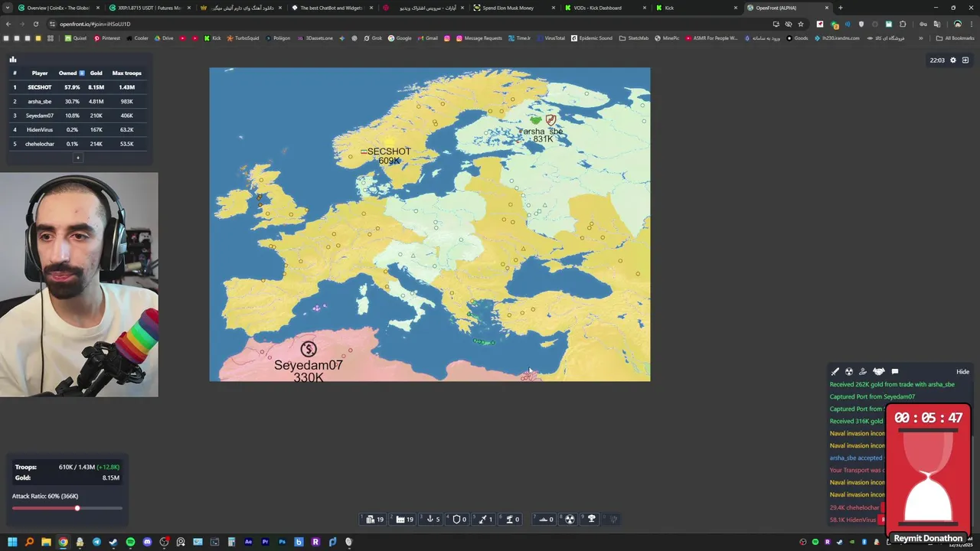Filter events by nuke icon
This screenshot has width=980, height=551.
849,371
